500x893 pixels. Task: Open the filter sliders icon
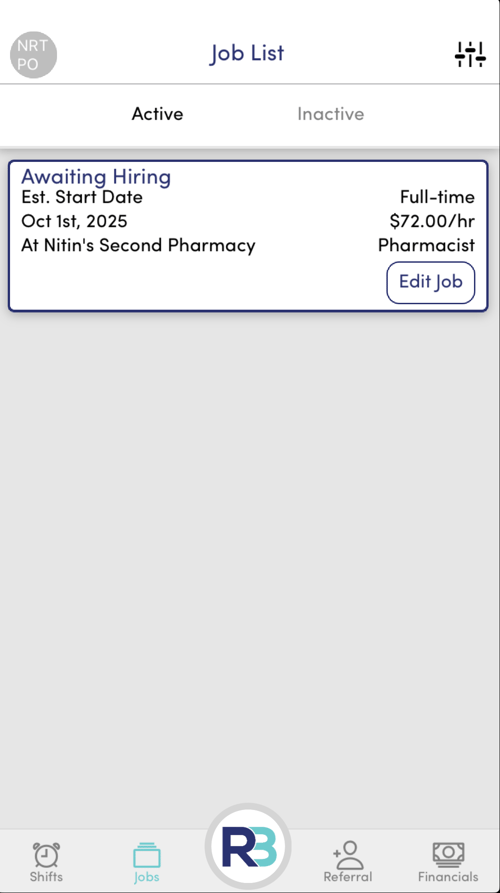tap(470, 55)
